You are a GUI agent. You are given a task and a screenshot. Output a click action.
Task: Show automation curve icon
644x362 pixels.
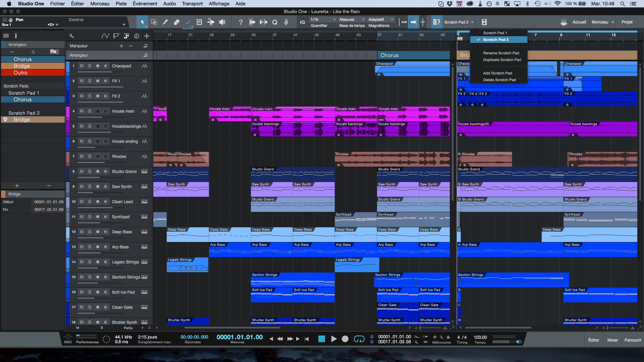(x=105, y=36)
